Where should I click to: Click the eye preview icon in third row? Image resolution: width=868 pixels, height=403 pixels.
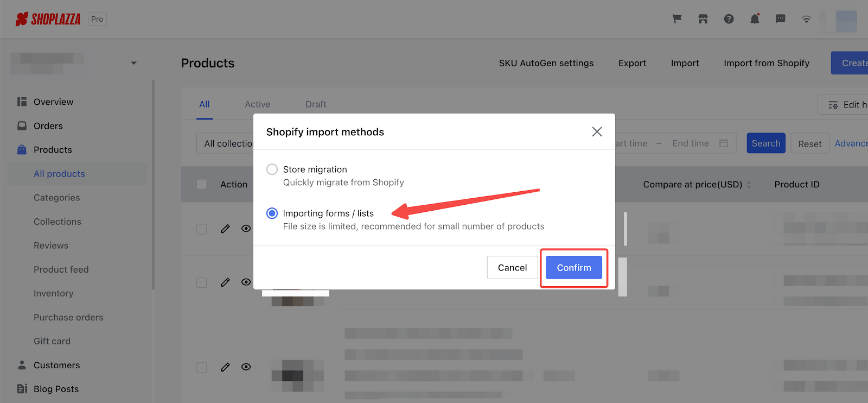[246, 367]
